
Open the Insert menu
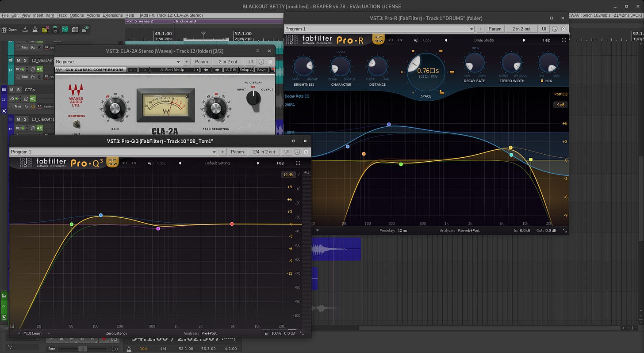[38, 15]
